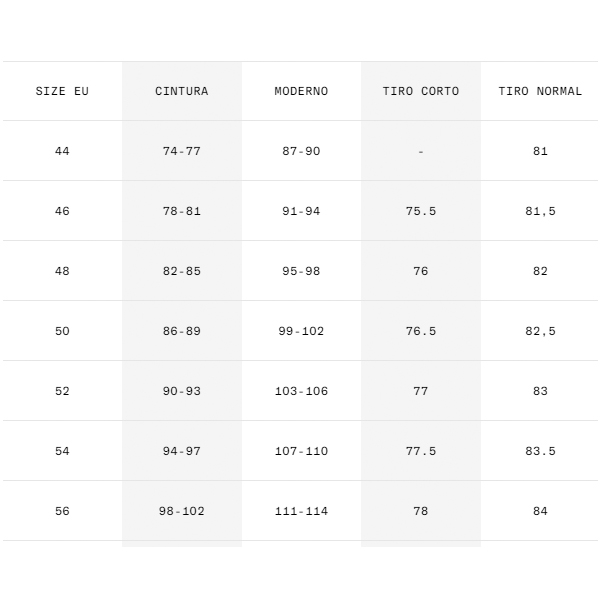Image resolution: width=600 pixels, height=600 pixels.
Task: Select size 44 row label
Action: 62,151
